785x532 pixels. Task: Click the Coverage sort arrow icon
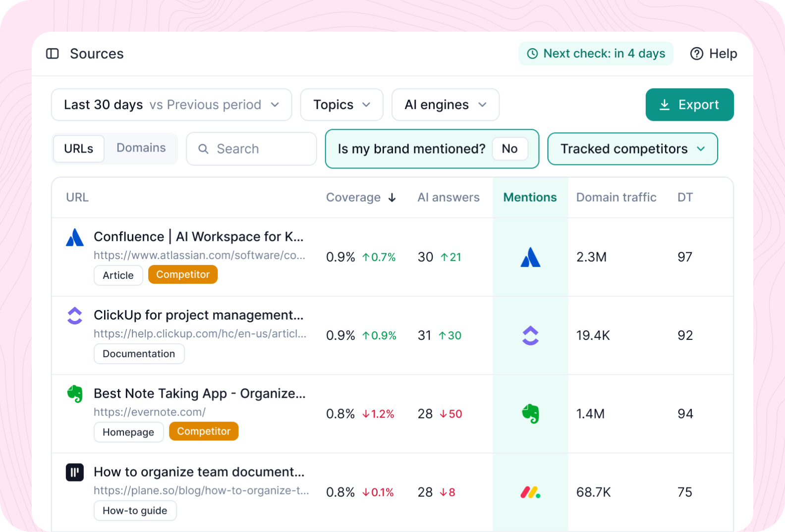tap(392, 198)
